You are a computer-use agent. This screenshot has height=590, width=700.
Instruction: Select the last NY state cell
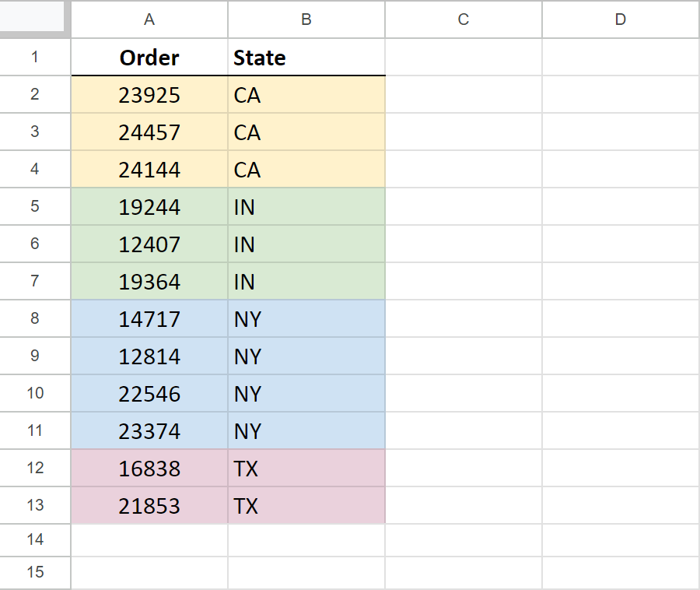(306, 430)
